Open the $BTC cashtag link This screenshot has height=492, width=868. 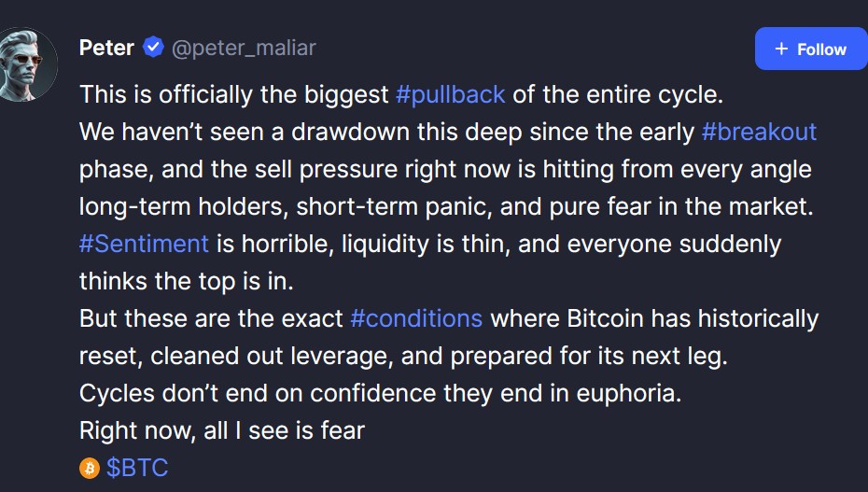(x=137, y=468)
